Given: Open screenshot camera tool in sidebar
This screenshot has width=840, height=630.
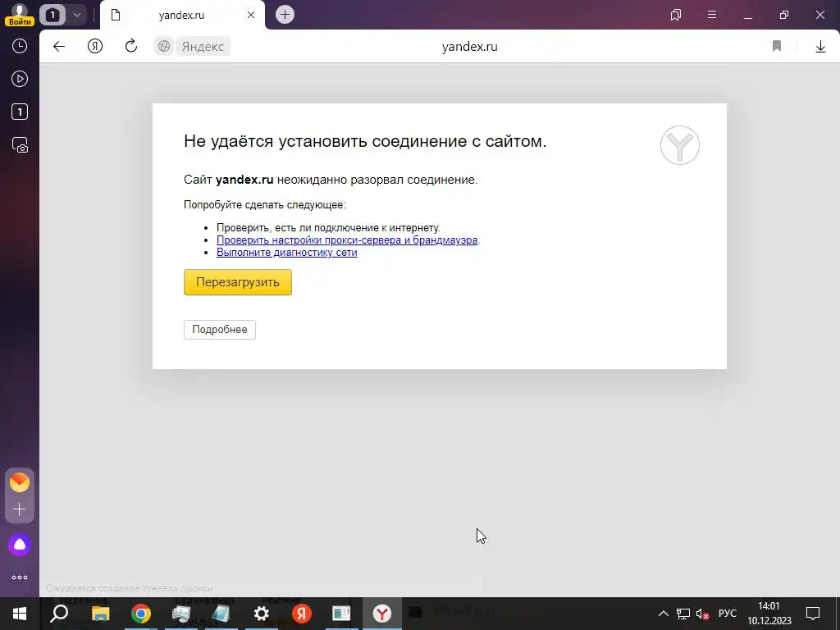Looking at the screenshot, I should (20, 145).
